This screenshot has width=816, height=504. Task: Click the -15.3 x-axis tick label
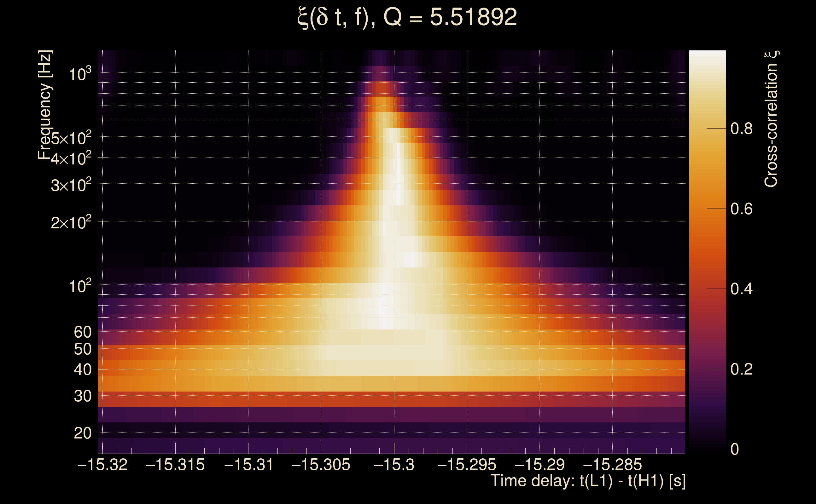tap(394, 465)
